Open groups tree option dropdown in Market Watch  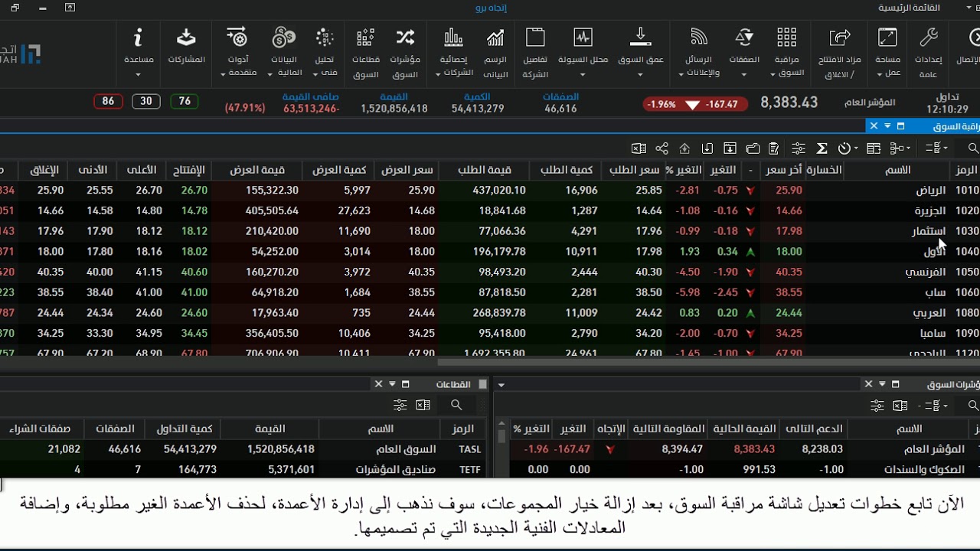pos(900,148)
